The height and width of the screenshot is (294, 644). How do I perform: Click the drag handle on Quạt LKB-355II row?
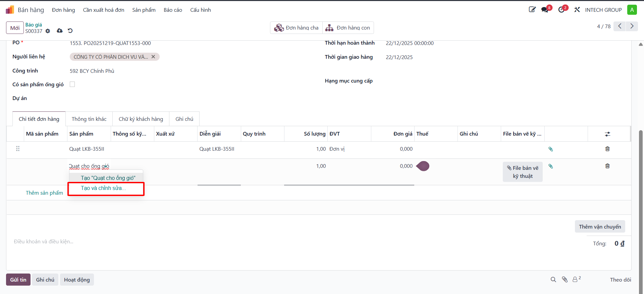[18, 149]
